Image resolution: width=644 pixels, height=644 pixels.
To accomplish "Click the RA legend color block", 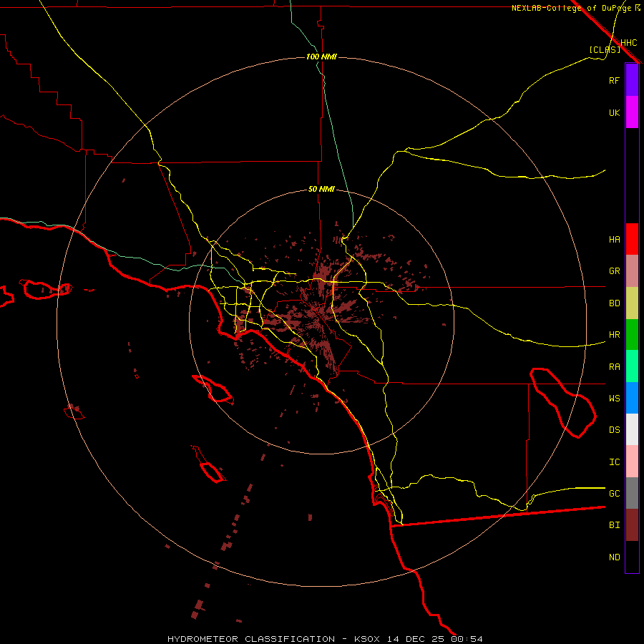I will 632,366.
